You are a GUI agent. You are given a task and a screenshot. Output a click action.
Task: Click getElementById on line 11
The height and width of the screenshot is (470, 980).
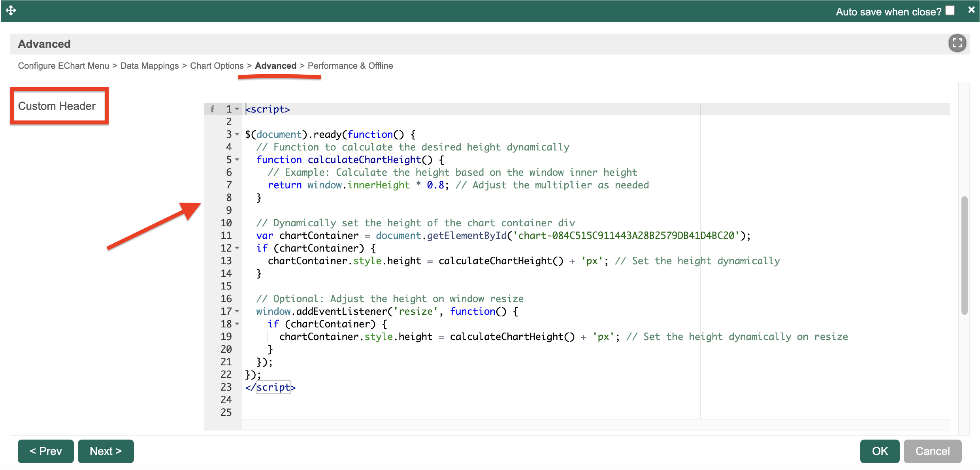467,235
